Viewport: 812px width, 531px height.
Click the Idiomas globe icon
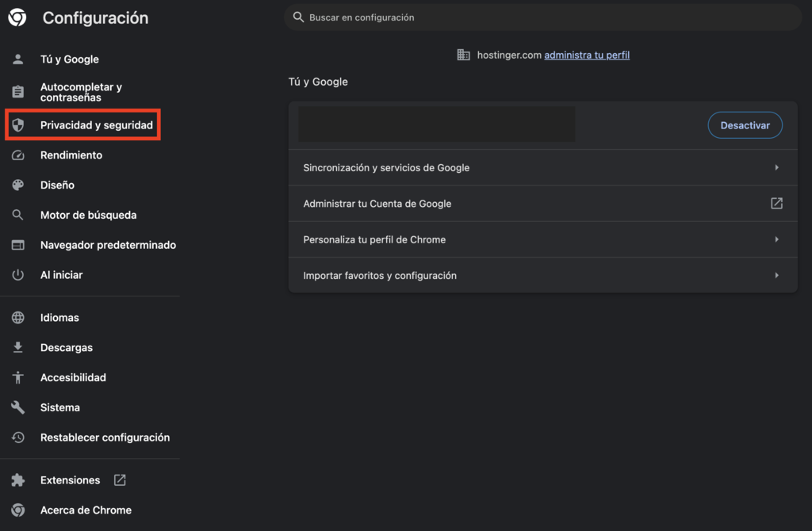point(19,317)
